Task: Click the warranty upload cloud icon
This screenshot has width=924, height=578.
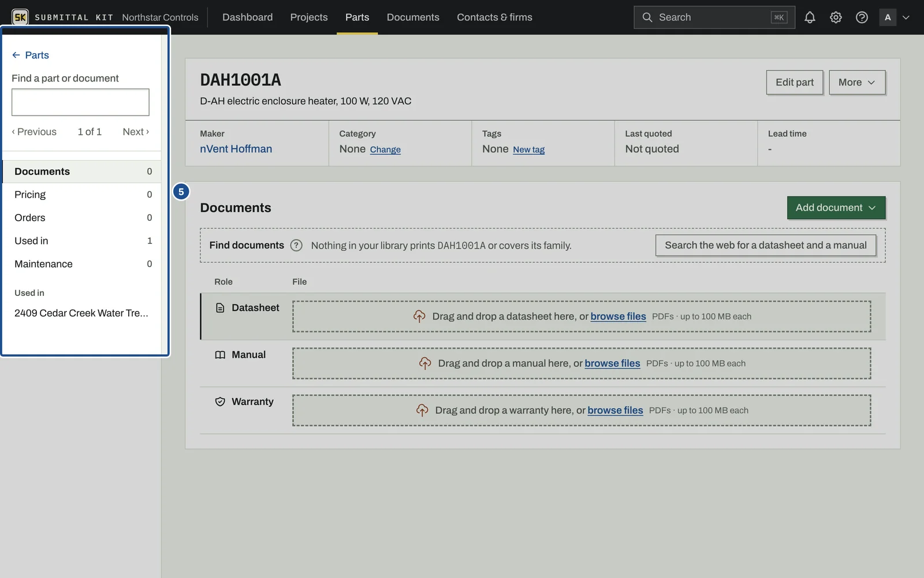Action: [422, 410]
